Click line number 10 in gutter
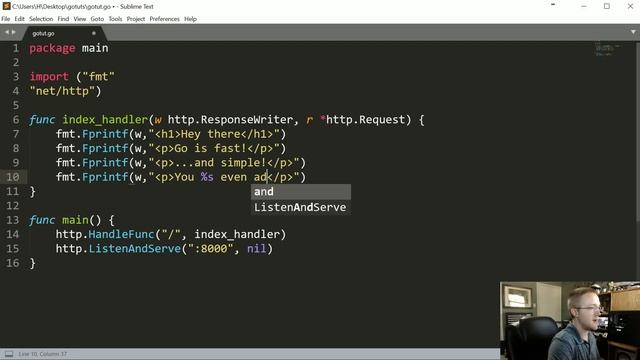Image resolution: width=640 pixels, height=360 pixels. tap(13, 177)
